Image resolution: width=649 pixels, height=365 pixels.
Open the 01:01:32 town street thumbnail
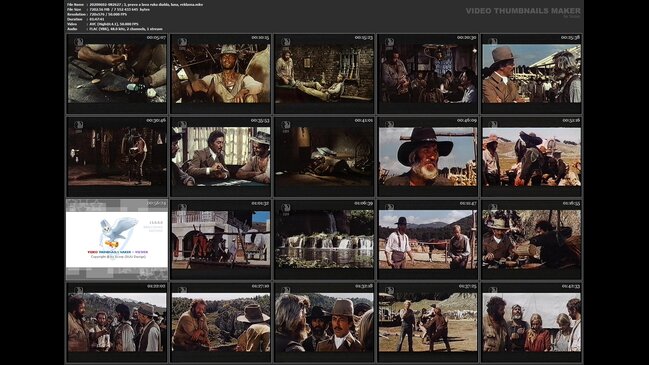coord(221,240)
